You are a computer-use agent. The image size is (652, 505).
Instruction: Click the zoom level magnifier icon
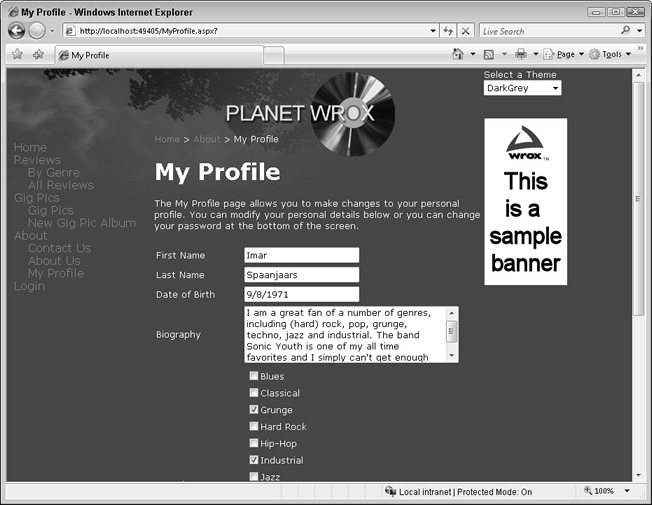click(588, 491)
